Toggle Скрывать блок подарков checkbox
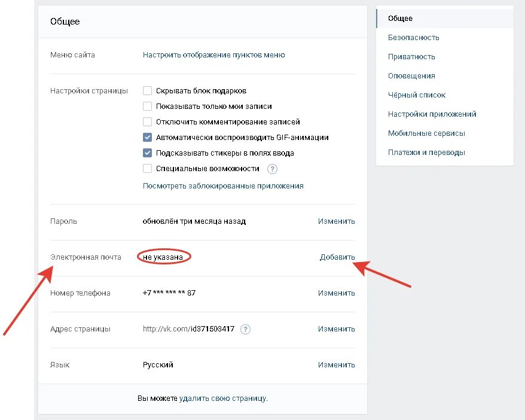 click(x=147, y=91)
